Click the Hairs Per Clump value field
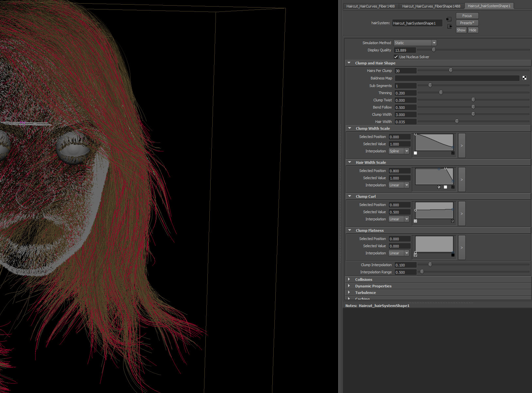Screen dimensions: 532x393 coord(405,71)
